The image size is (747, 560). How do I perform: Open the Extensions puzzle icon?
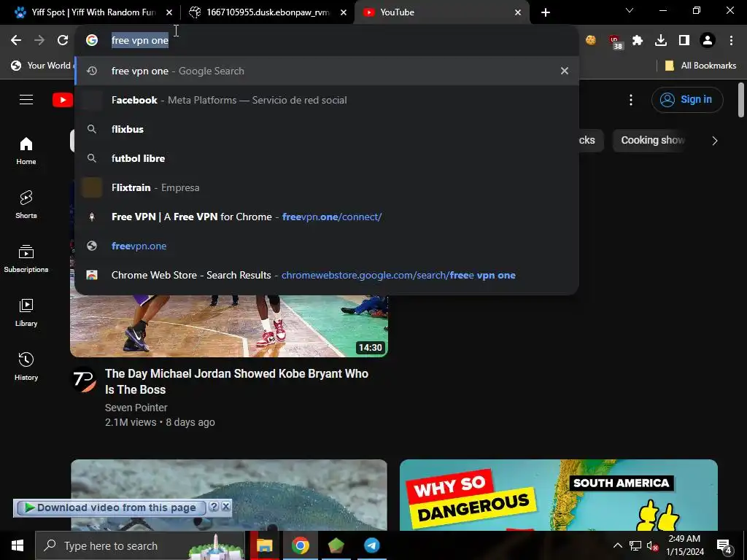point(638,41)
